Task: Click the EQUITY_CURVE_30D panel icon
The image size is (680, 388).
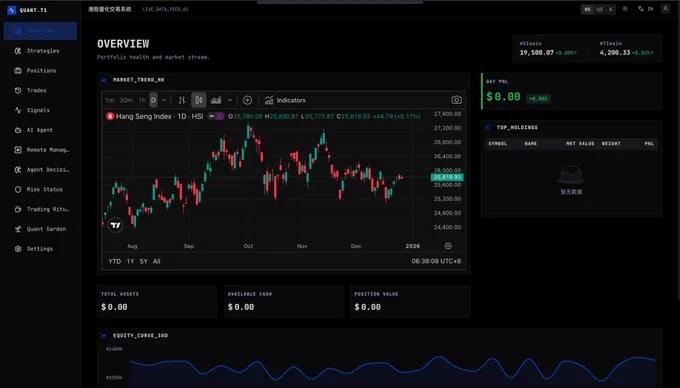Action: (104, 336)
